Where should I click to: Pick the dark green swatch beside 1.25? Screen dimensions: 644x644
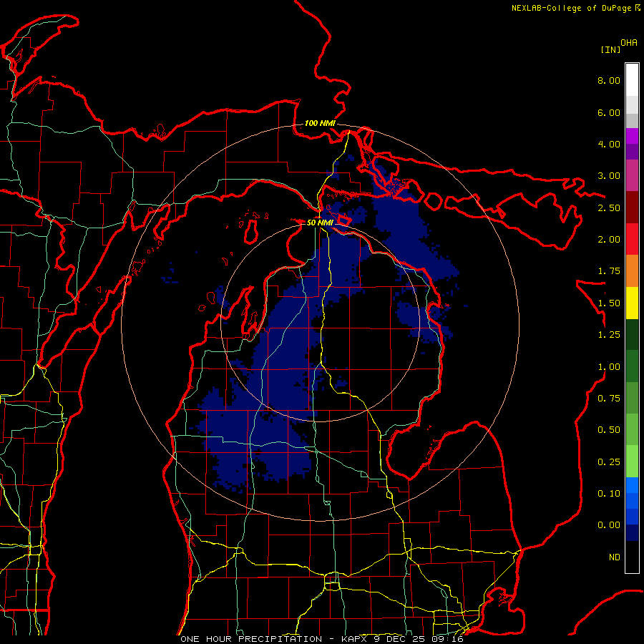click(632, 335)
